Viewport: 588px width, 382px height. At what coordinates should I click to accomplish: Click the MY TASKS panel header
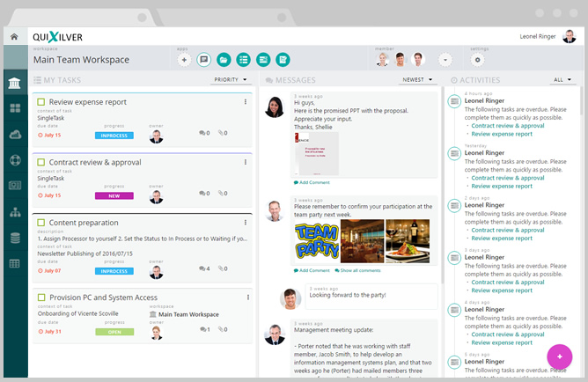(57, 80)
